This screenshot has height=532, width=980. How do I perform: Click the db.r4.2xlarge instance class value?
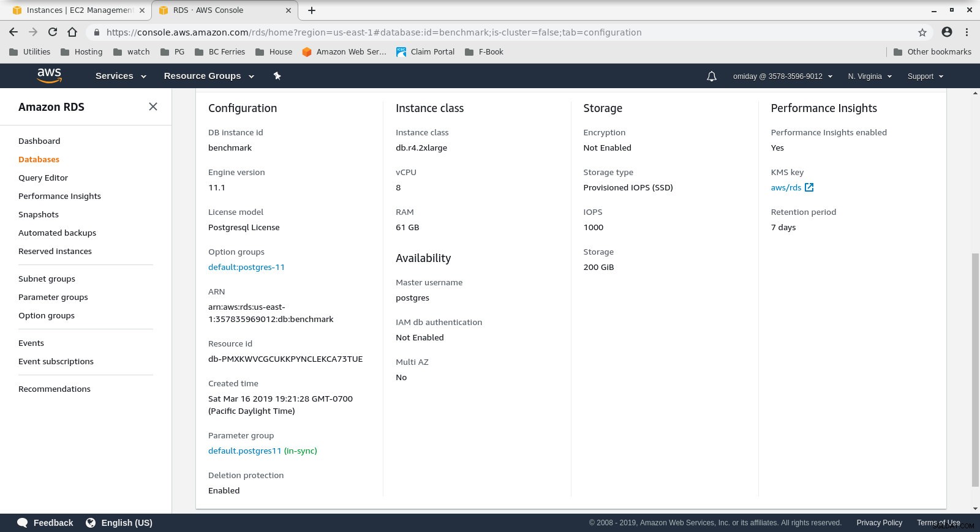tap(421, 148)
